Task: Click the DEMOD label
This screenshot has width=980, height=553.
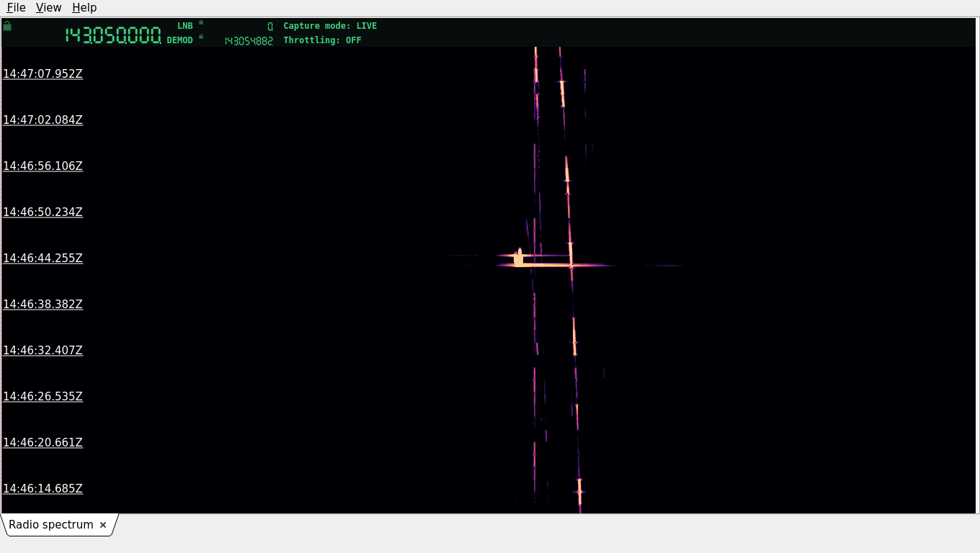Action: pos(180,40)
